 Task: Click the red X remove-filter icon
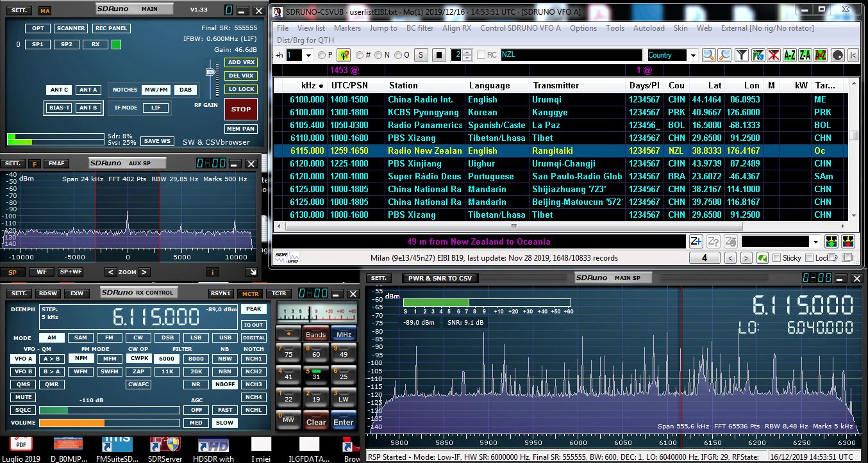coord(774,55)
